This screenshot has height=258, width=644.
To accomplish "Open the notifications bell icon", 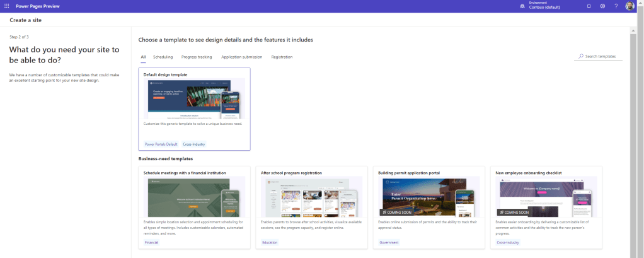I will tap(589, 6).
